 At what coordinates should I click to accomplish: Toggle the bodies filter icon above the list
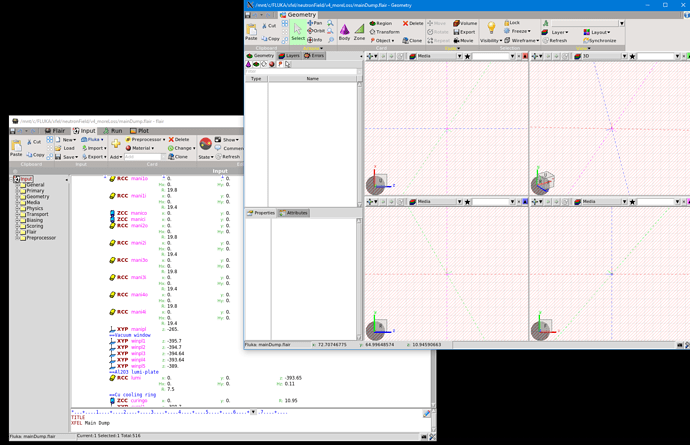click(x=248, y=64)
